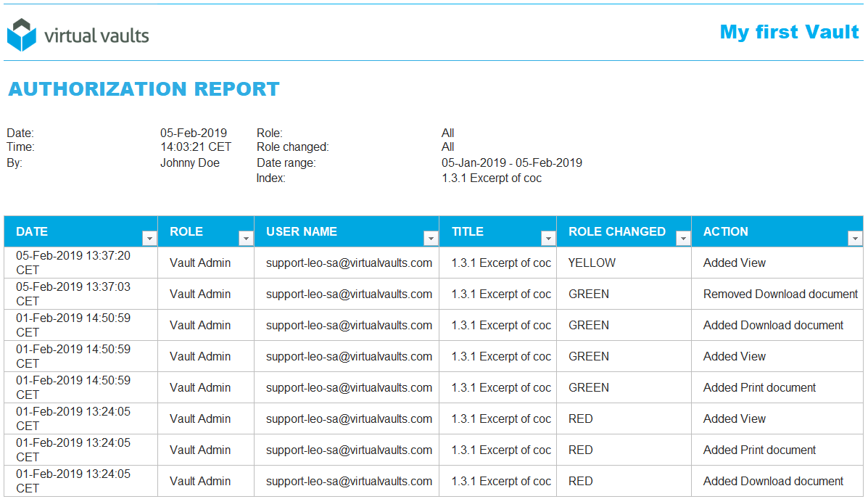Select the name Johnny Doe
The width and height of the screenshot is (868, 499).
point(190,162)
